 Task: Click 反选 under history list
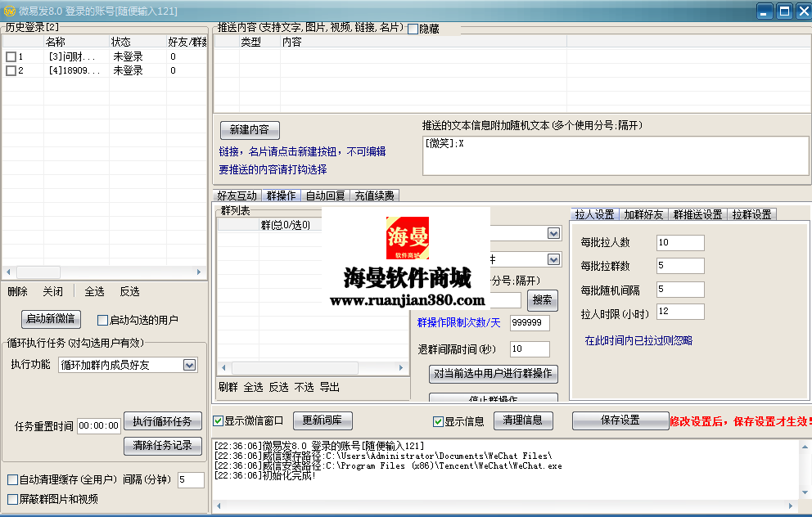130,292
